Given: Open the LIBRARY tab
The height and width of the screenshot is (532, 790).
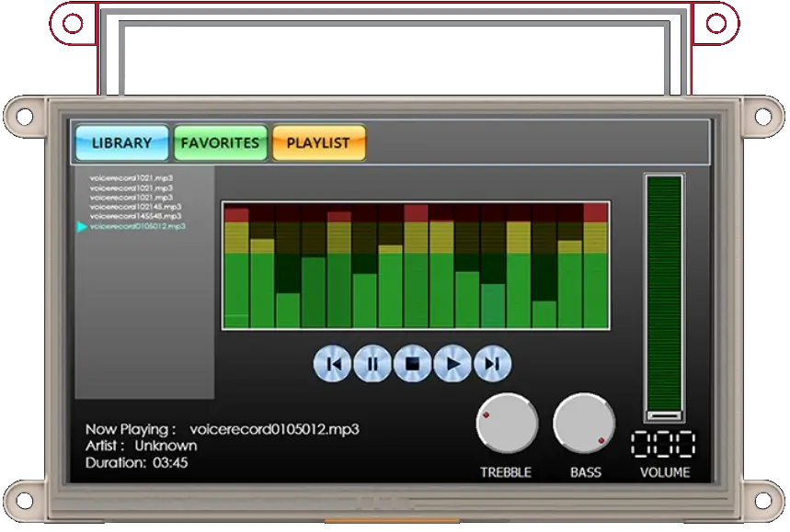Looking at the screenshot, I should pos(122,143).
